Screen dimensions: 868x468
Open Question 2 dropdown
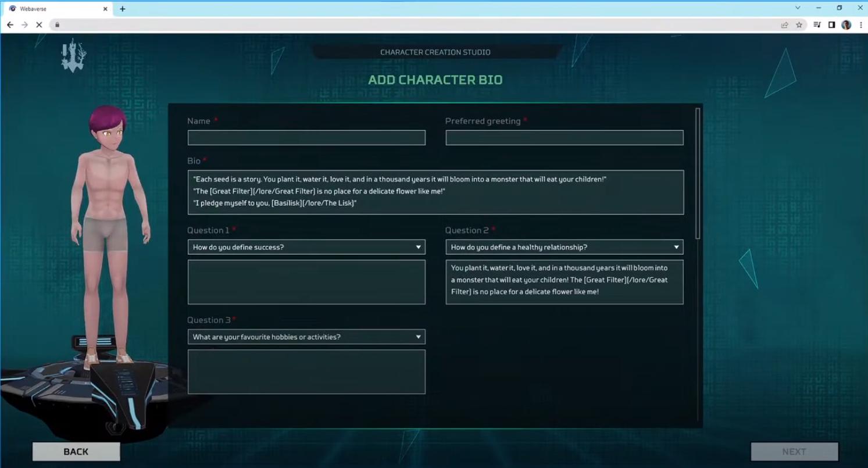[565, 247]
